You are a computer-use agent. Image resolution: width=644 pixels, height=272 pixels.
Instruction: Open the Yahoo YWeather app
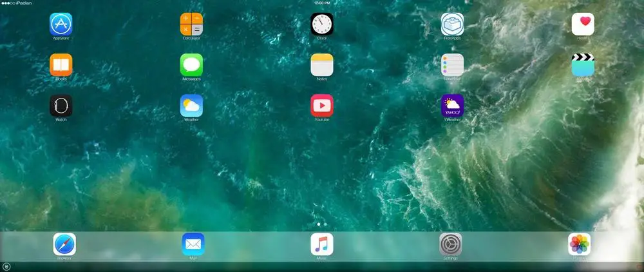point(452,106)
